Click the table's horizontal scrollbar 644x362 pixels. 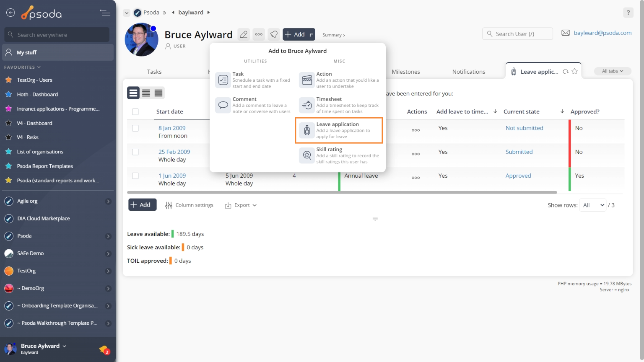click(342, 192)
